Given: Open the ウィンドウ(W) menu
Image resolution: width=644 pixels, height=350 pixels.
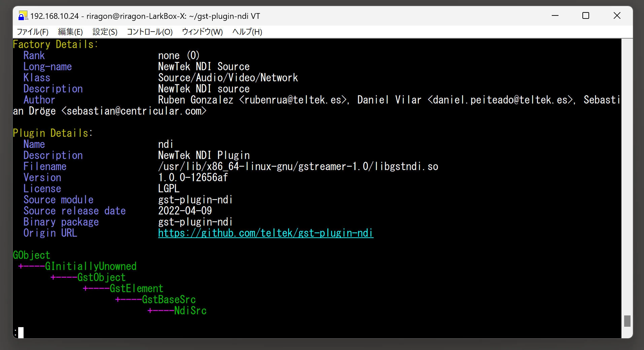Looking at the screenshot, I should click(202, 32).
